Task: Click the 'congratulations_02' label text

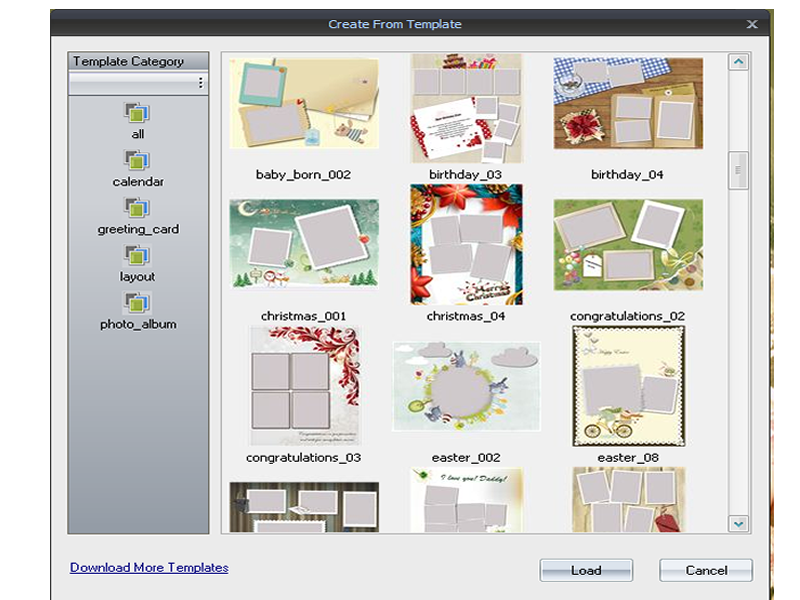Action: click(628, 316)
